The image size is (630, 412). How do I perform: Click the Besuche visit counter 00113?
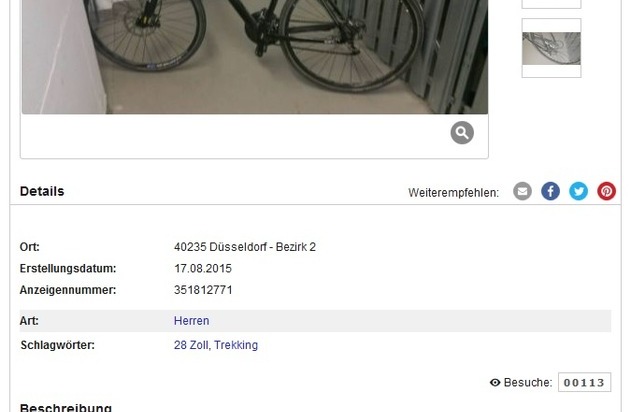click(584, 382)
